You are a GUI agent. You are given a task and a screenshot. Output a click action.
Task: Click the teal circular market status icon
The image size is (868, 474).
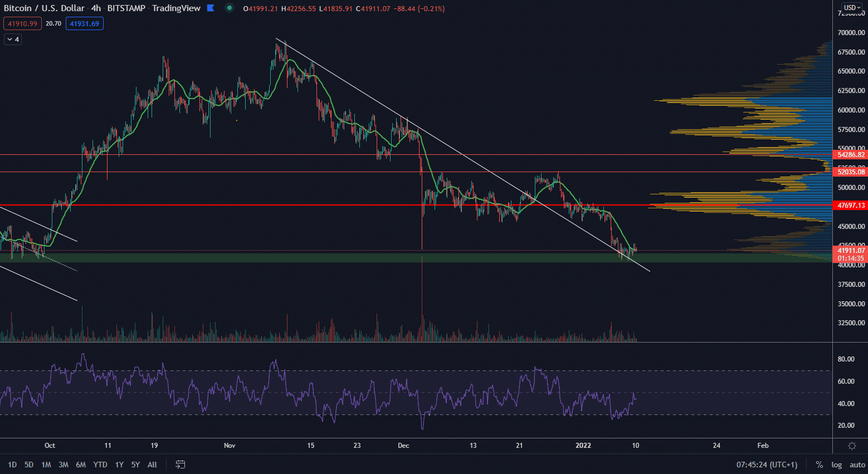(229, 8)
